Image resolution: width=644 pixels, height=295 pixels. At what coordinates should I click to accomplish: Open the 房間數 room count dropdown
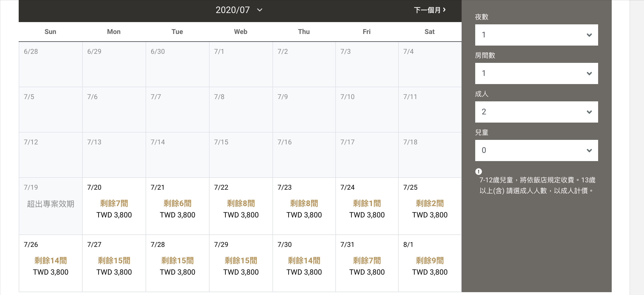point(536,73)
